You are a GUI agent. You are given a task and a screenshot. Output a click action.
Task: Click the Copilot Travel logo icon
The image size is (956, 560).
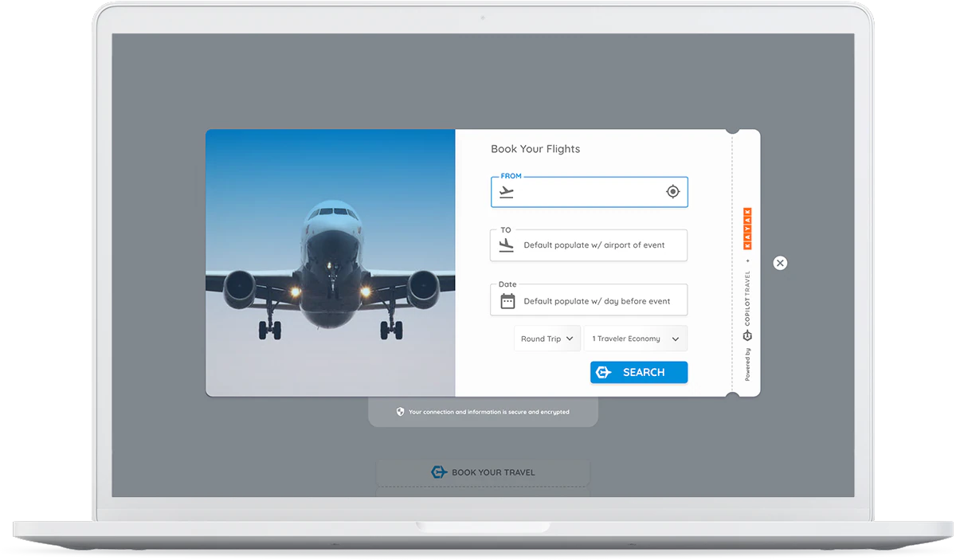(747, 336)
